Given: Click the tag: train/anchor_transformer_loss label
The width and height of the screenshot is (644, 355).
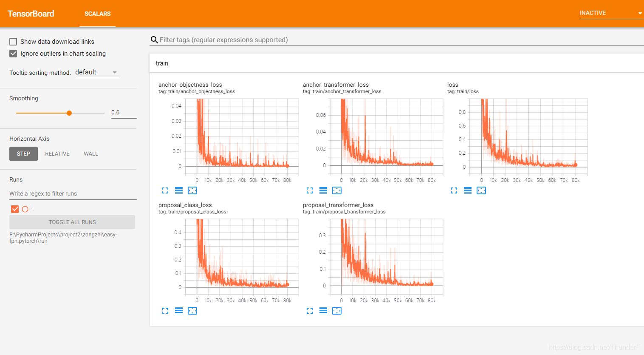Looking at the screenshot, I should tap(342, 91).
